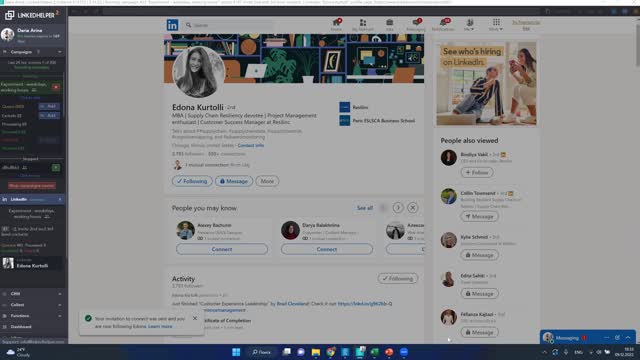Click the LinkedIn logo icon

(172, 25)
